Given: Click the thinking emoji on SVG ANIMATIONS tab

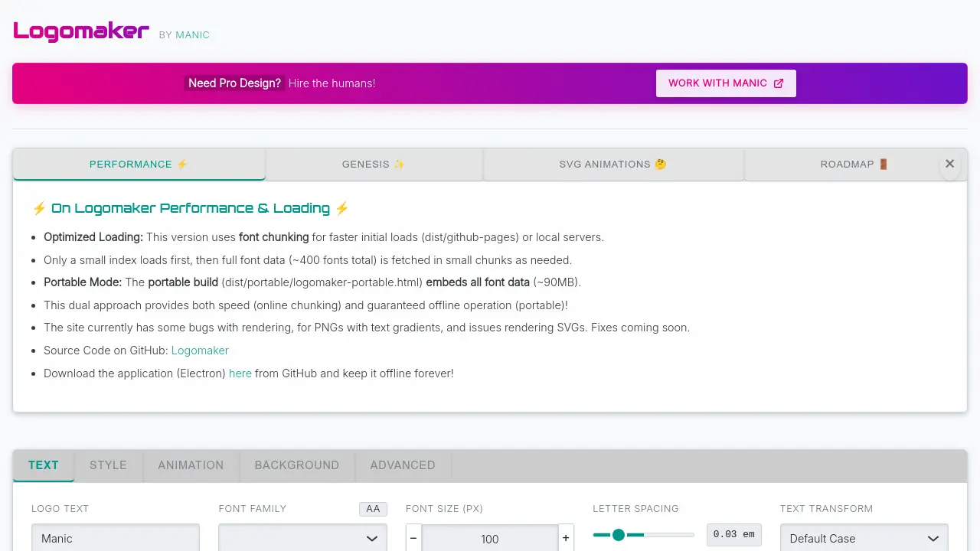Looking at the screenshot, I should (661, 164).
